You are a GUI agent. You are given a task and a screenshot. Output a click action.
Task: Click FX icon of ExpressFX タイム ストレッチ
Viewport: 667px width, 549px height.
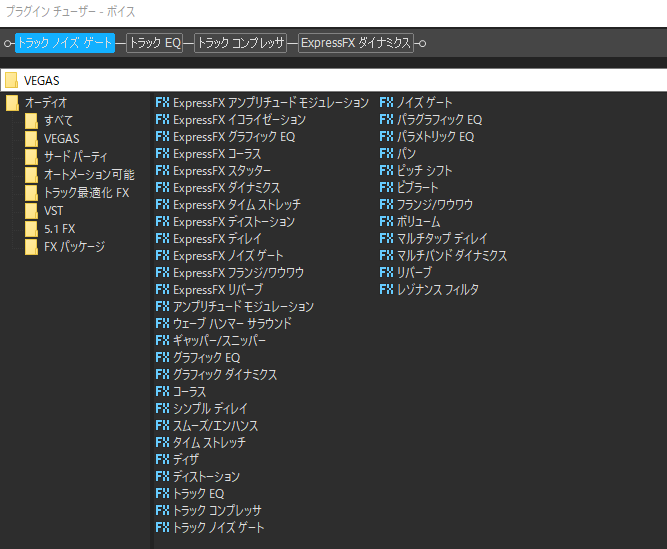coord(162,205)
